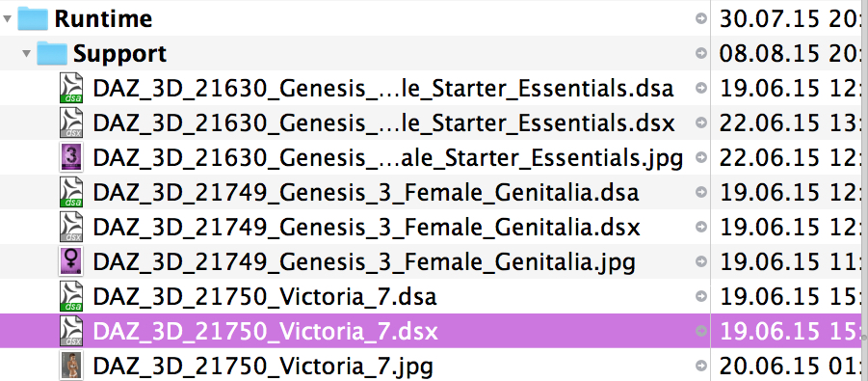Click the vertical scrollbar at right edge
This screenshot has width=868, height=381.
click(864, 190)
